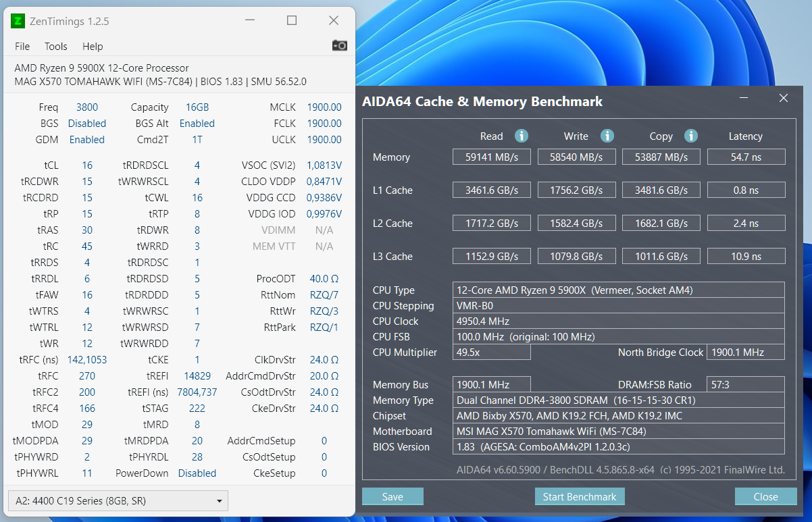Screen dimensions: 812x522
Task: Click the L3 Cache latency value 10.9 ns
Action: click(x=746, y=256)
